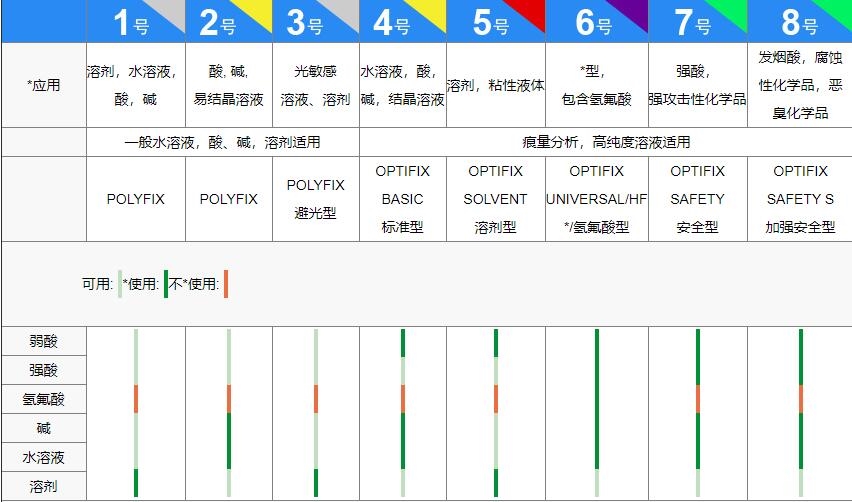Click light green 溶剂 bar segment in 6号 column
Screen dimensions: 852x502
[x=597, y=483]
